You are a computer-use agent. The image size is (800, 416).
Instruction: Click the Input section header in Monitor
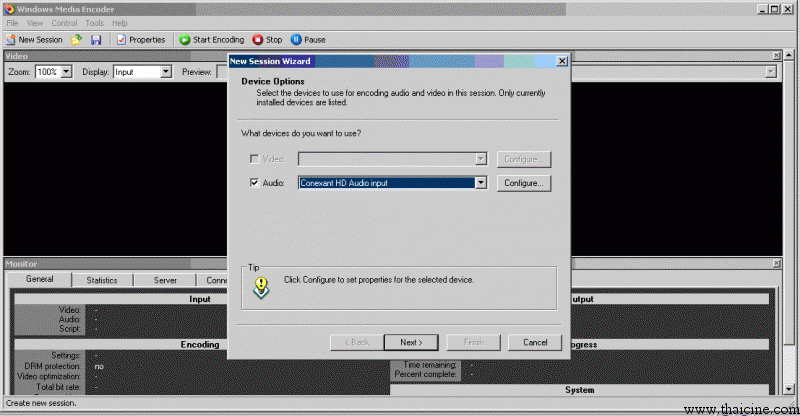[x=199, y=299]
